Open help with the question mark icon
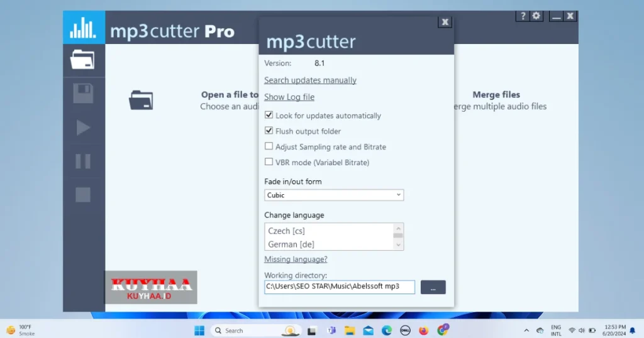The width and height of the screenshot is (644, 338). coord(523,16)
